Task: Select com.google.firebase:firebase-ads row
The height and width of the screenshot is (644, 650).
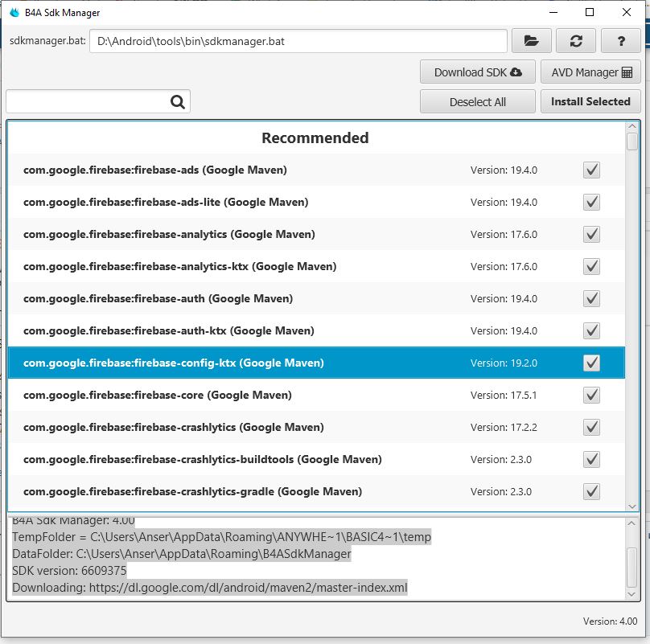Action: [316, 170]
